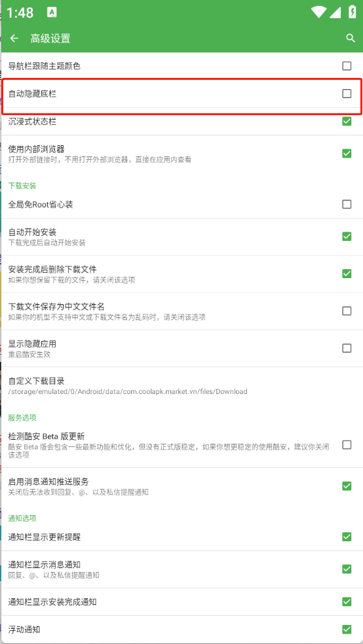Screen dimensions: 363x644
Task: Enable 全局免Root省心装 checkbox
Action: coord(347,204)
